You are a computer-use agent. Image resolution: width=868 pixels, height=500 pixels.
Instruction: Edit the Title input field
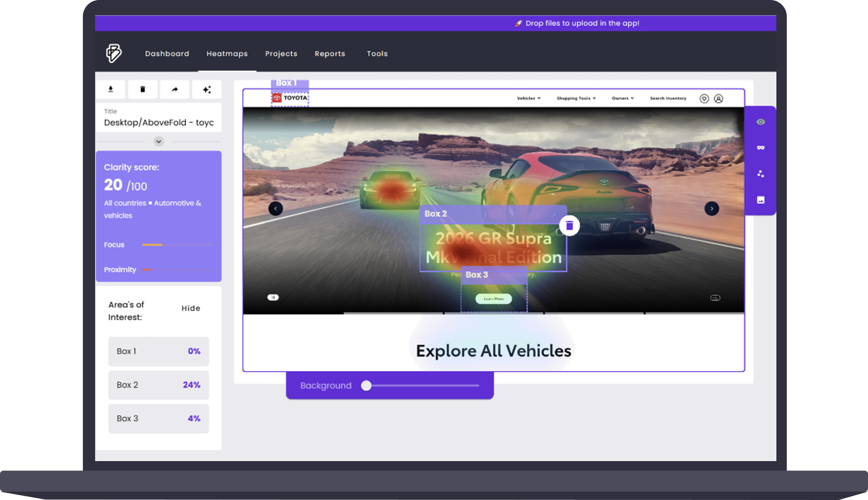tap(159, 118)
